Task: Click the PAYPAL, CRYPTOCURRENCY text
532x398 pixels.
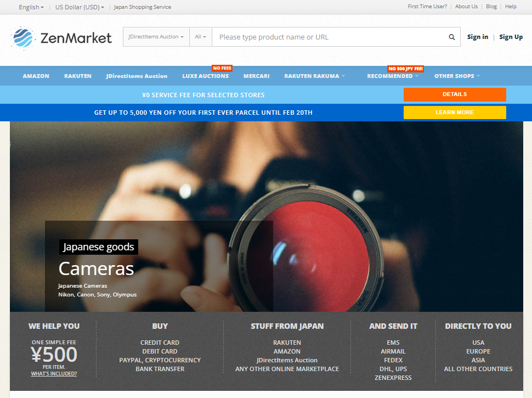Action: pos(160,360)
